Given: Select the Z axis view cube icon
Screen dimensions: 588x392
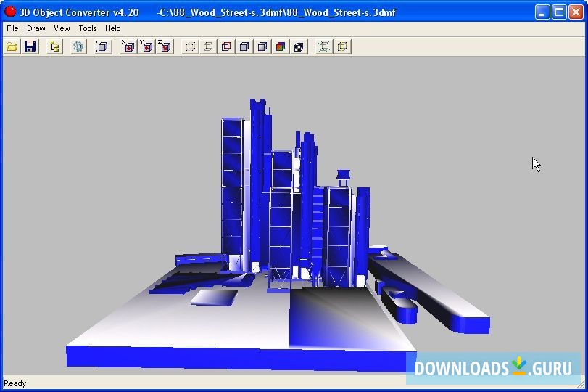Looking at the screenshot, I should [165, 46].
